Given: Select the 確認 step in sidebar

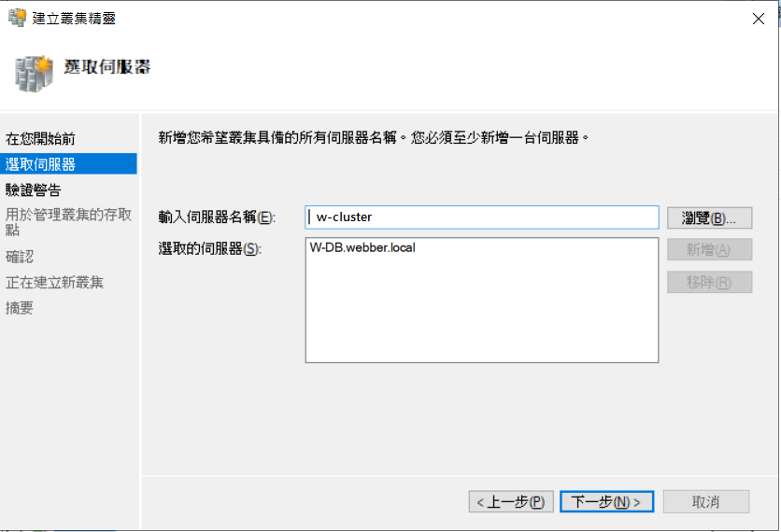Looking at the screenshot, I should [x=20, y=256].
